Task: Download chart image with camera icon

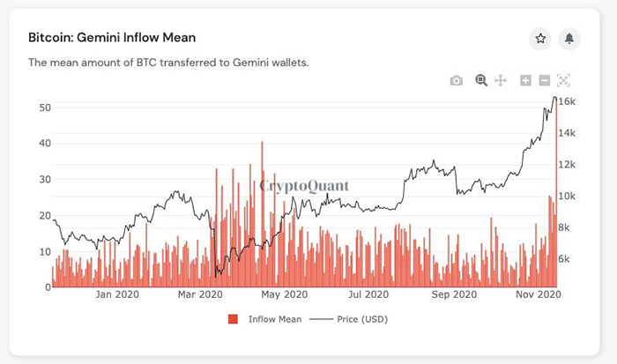Action: 456,81
